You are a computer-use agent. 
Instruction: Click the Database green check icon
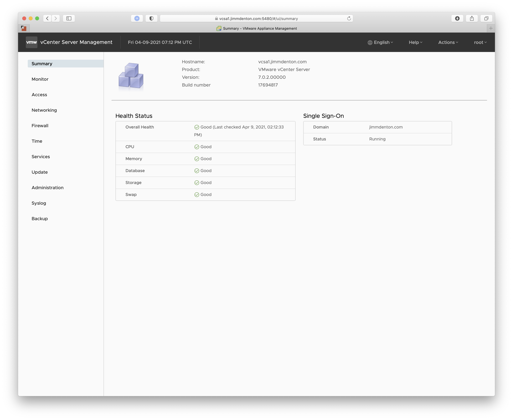click(197, 171)
